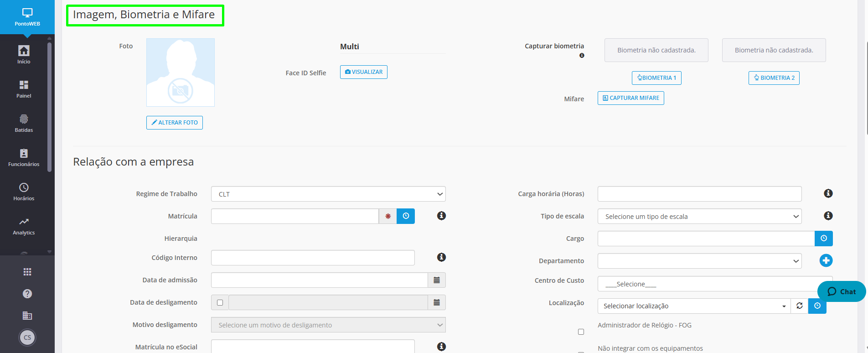
Task: Click the sidebar scrollbar thumb
Action: pos(49,107)
